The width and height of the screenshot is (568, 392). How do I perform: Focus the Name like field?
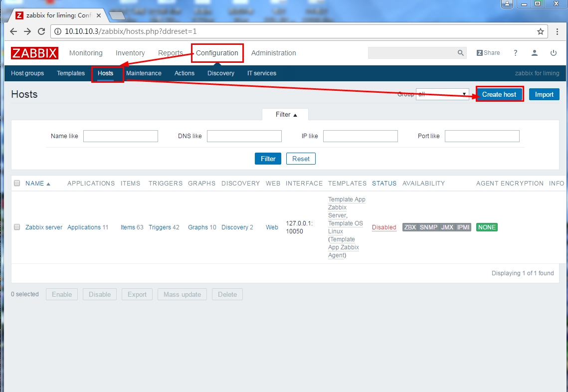click(x=121, y=136)
